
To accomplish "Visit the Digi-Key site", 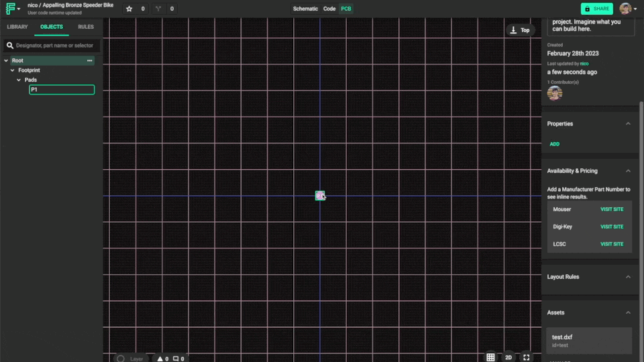I will [x=612, y=227].
